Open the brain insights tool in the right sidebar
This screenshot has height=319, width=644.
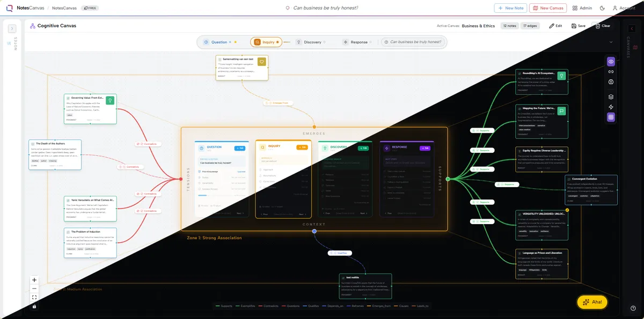coord(611,81)
